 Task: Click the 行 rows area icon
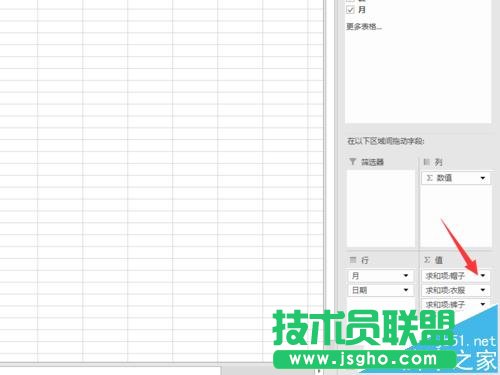pos(353,260)
